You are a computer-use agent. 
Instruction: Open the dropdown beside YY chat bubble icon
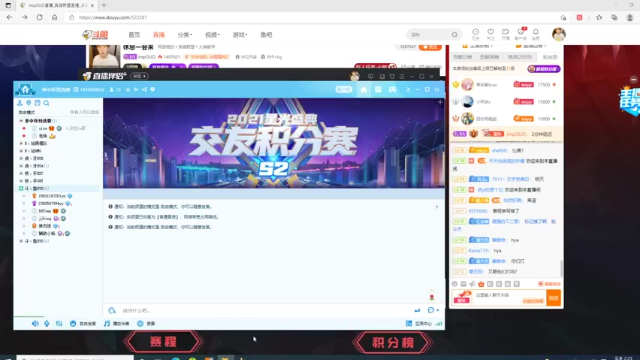click(x=438, y=311)
